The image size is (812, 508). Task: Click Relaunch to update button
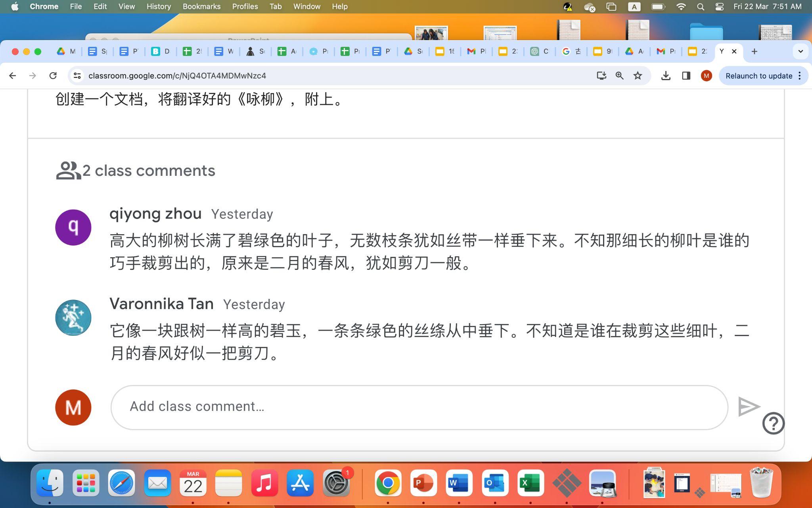(758, 76)
